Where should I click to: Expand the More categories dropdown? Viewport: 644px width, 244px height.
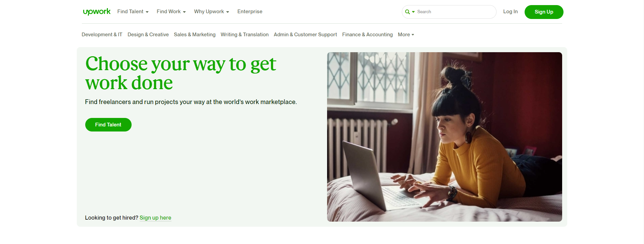point(406,35)
